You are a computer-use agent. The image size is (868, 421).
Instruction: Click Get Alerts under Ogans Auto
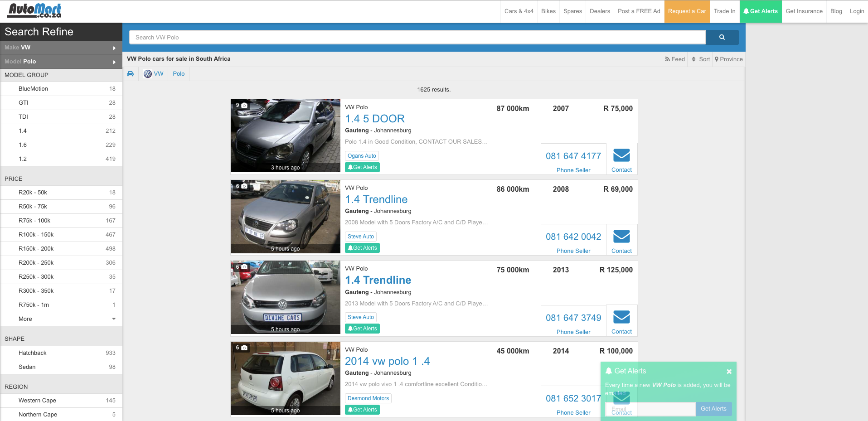pos(362,167)
